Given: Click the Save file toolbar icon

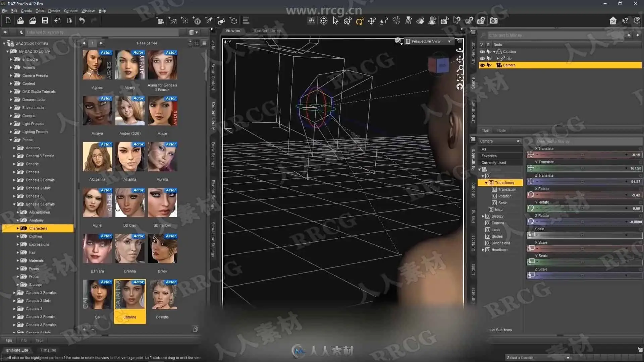Looking at the screenshot, I should tap(45, 21).
